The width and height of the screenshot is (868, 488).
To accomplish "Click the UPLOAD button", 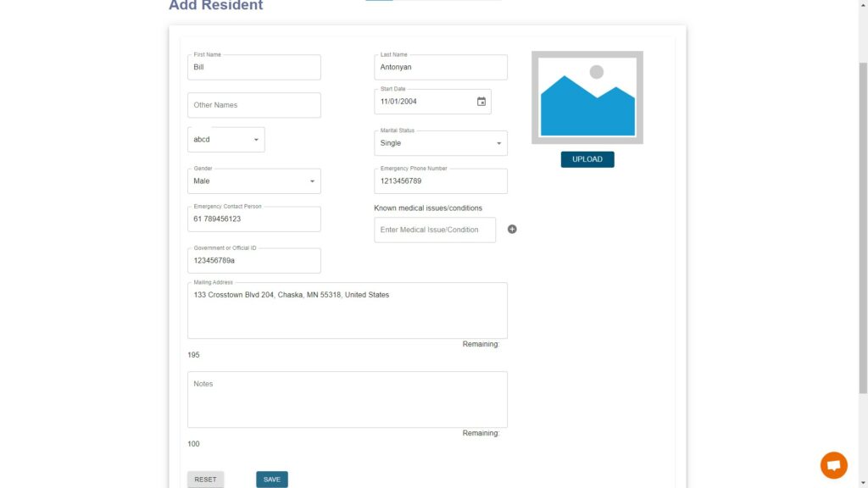I will click(587, 159).
